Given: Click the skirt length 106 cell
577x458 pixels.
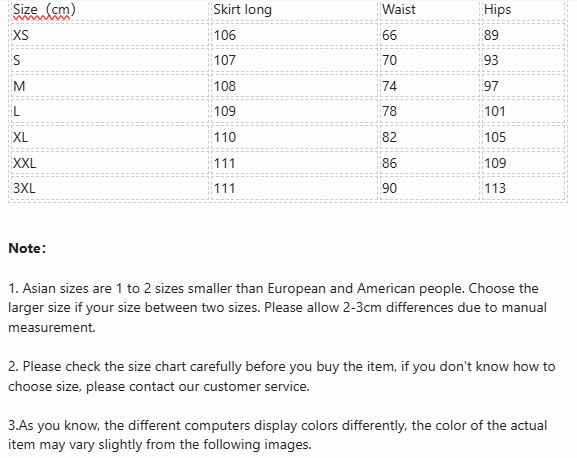Looking at the screenshot, I should 294,35.
